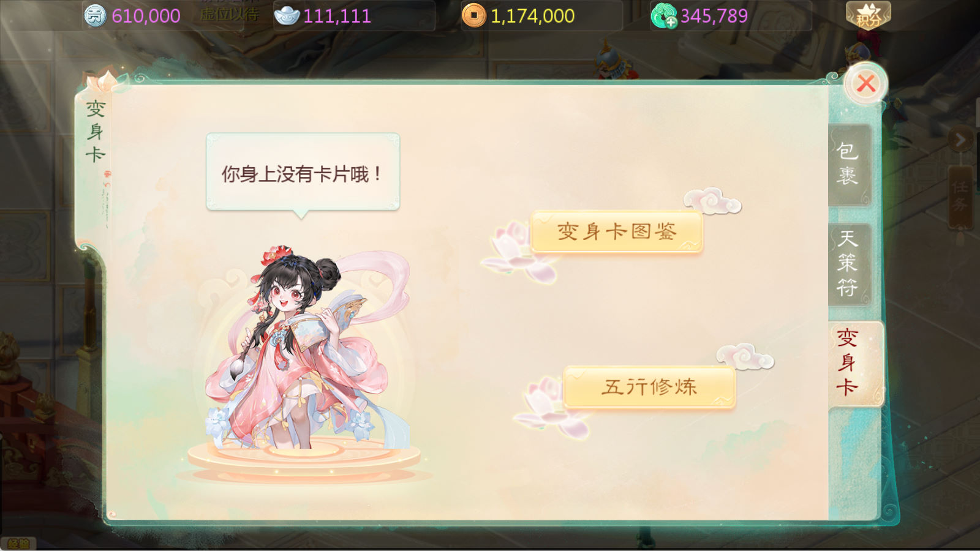Open the 积分 points badge
This screenshot has width=980, height=551.
(x=868, y=15)
